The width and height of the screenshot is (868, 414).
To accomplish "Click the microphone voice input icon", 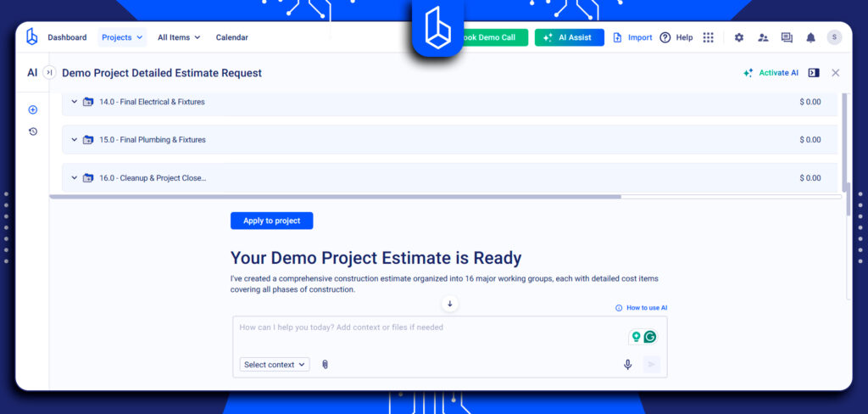I will coord(628,364).
